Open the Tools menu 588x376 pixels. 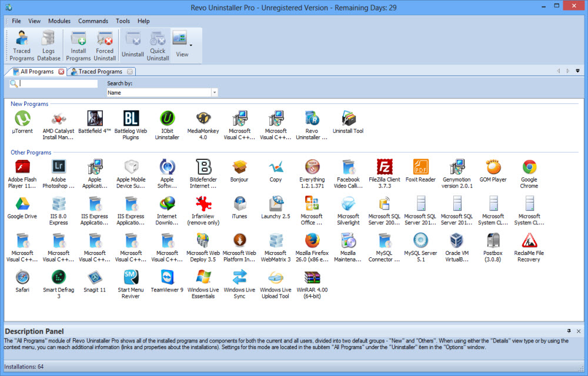(x=123, y=21)
